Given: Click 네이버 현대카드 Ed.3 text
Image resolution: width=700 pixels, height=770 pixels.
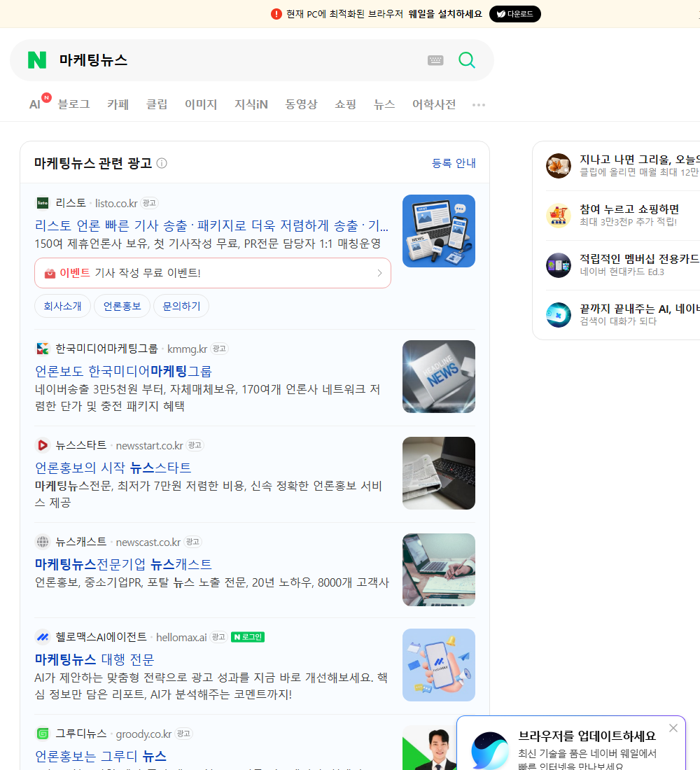Looking at the screenshot, I should 622,272.
